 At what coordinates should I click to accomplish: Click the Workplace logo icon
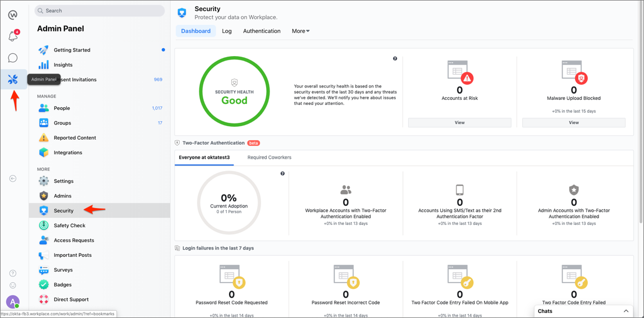[12, 15]
